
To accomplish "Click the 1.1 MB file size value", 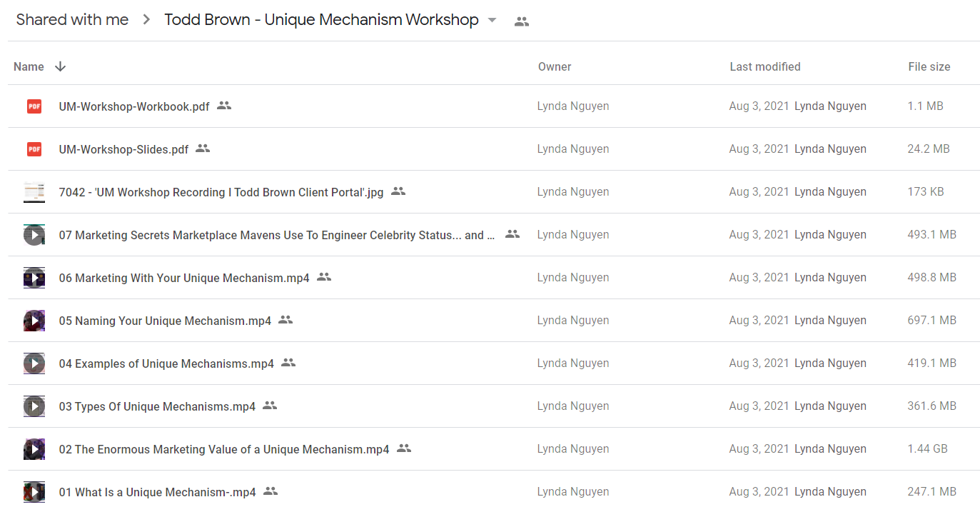I will tap(926, 106).
